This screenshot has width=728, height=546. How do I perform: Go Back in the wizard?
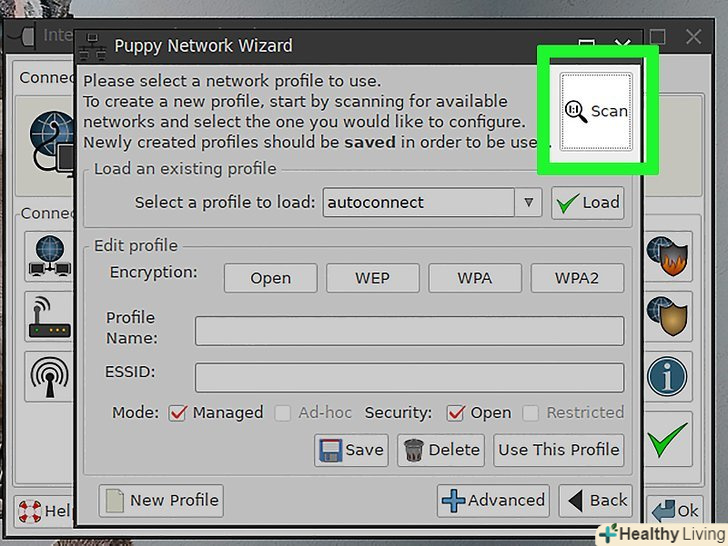pyautogui.click(x=596, y=501)
